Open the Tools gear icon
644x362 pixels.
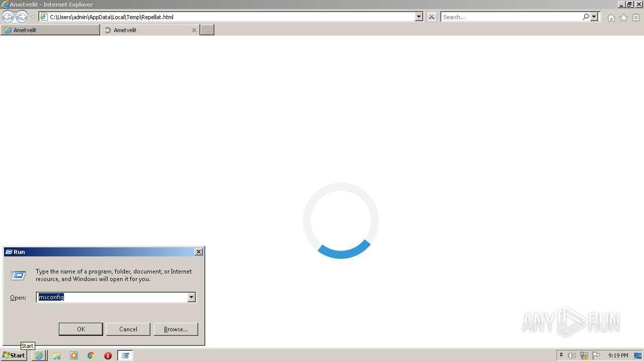636,18
